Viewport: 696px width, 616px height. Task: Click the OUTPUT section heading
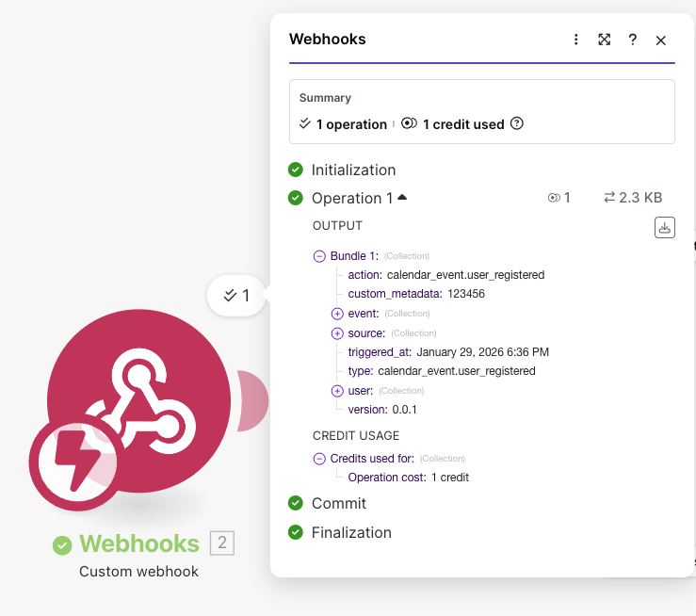[337, 226]
